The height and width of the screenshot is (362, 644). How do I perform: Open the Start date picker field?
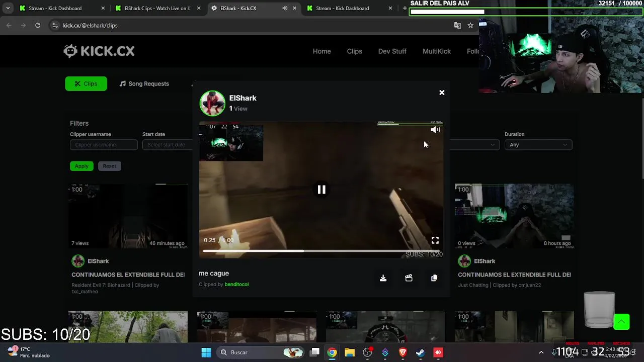(167, 145)
